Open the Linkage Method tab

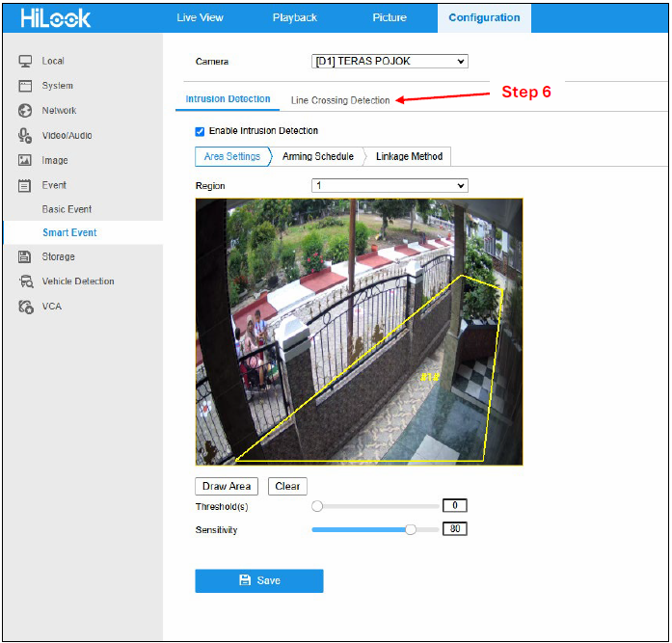[x=410, y=156]
